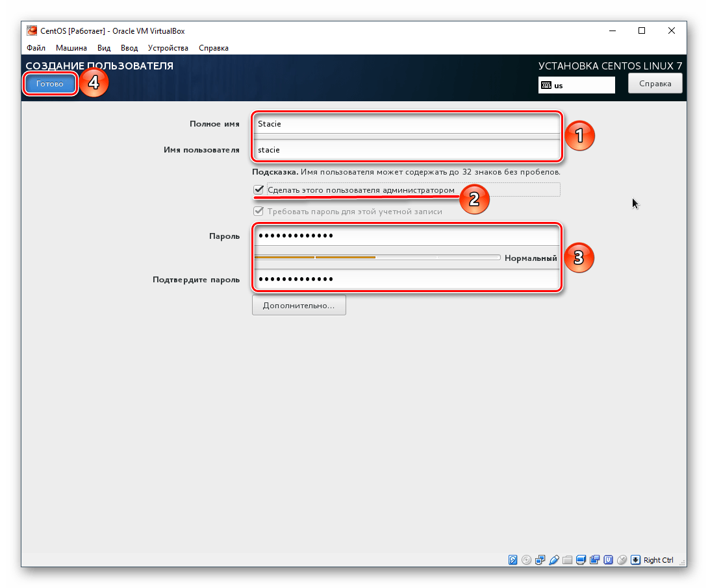Click the mouse integration status icon
Screen dimensions: 708x588
coord(622,560)
